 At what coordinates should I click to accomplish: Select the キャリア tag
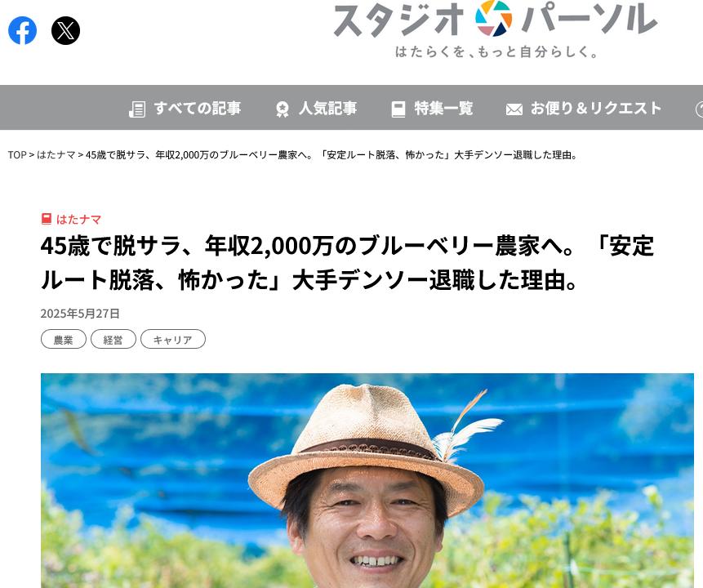[172, 339]
